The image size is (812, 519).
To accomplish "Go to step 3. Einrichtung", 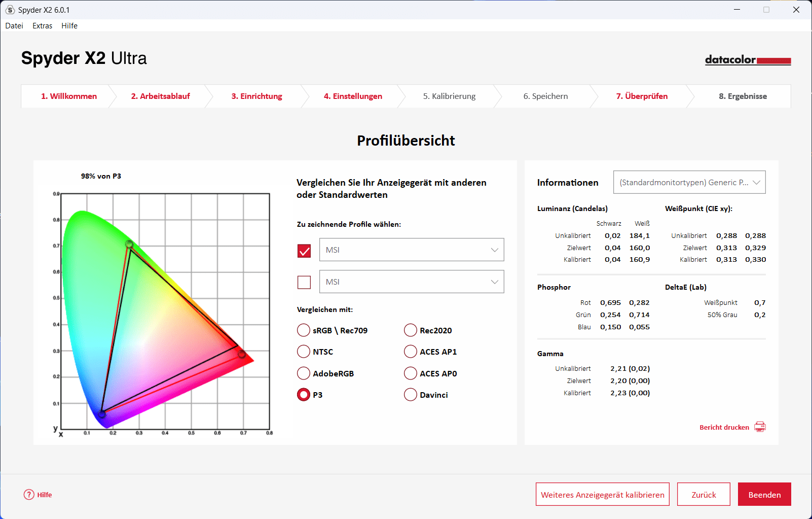I will (257, 96).
